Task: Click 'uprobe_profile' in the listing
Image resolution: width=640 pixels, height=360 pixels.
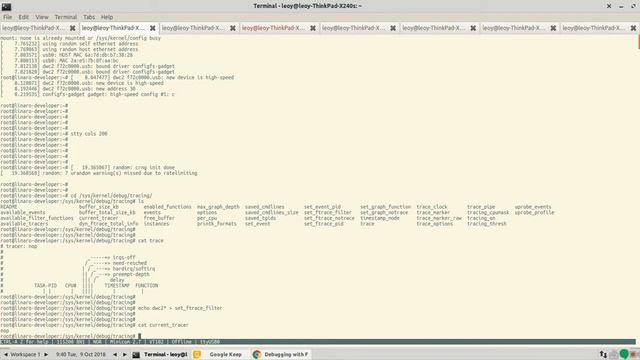Action: [x=534, y=213]
